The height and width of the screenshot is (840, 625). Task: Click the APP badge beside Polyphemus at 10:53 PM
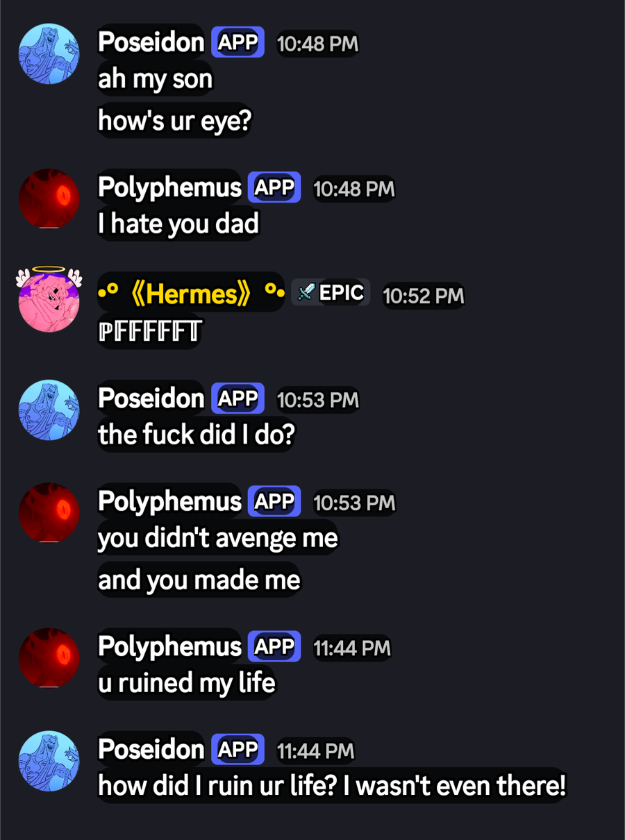coord(274,501)
